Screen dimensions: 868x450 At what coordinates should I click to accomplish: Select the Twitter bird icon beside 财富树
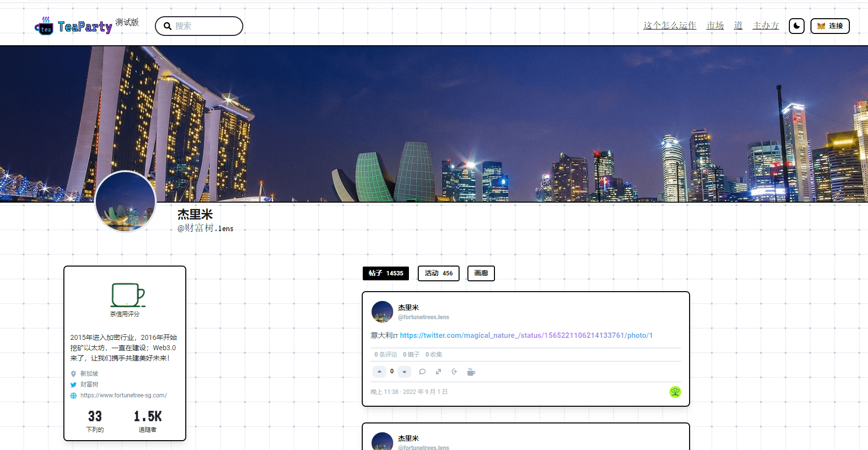tap(73, 384)
